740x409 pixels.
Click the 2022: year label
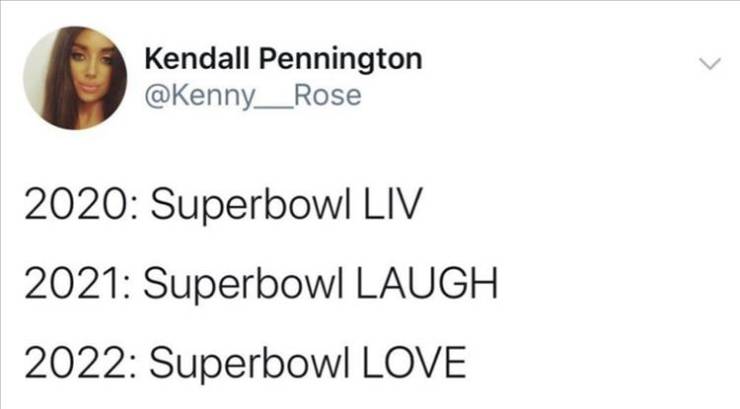[81, 362]
